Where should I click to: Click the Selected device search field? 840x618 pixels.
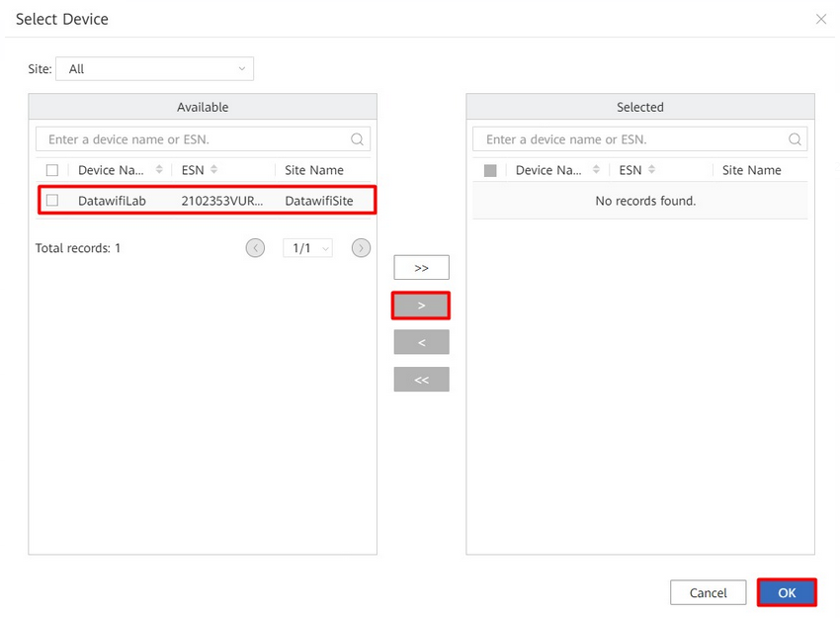639,139
